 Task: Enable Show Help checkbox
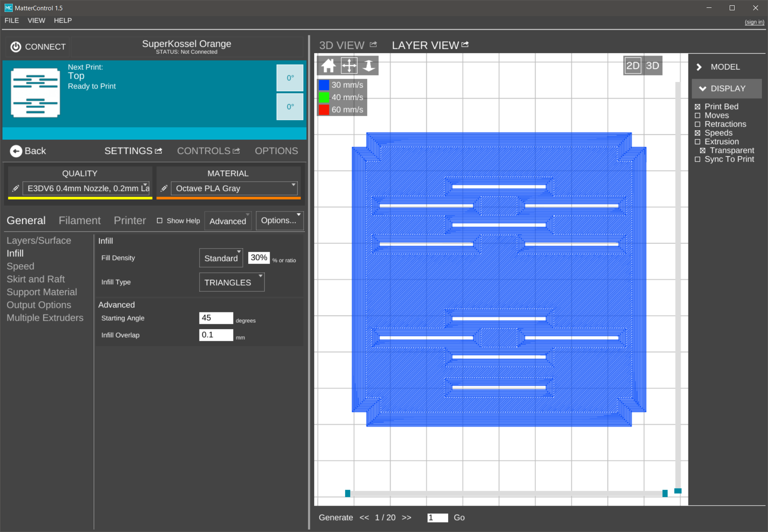(160, 221)
